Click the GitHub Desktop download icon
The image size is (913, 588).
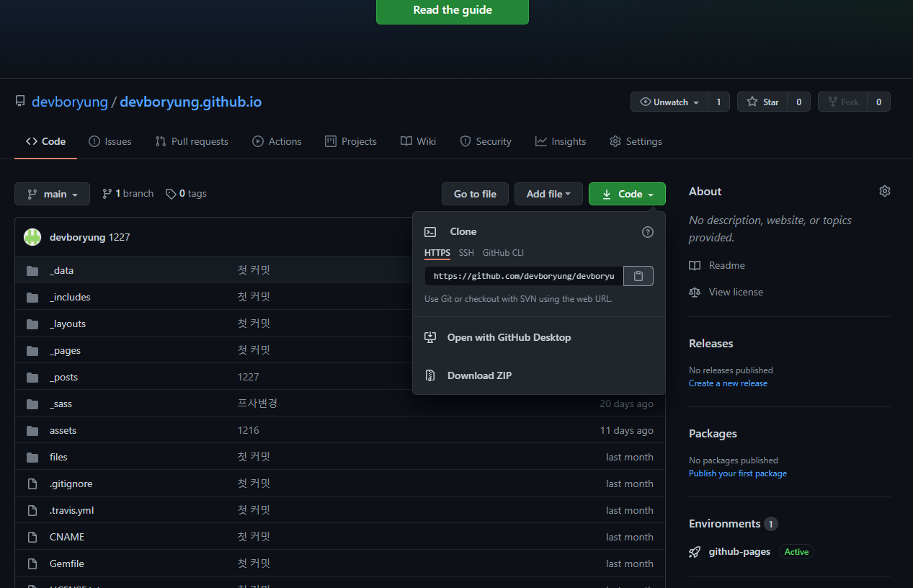coord(430,337)
